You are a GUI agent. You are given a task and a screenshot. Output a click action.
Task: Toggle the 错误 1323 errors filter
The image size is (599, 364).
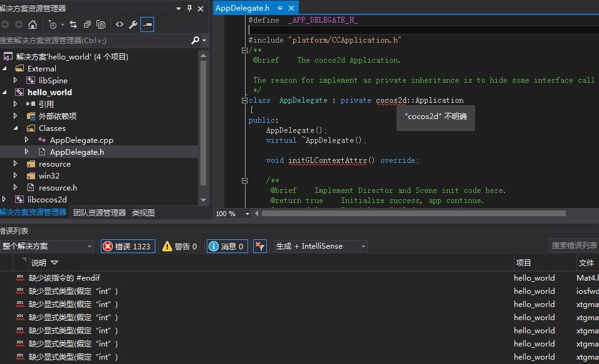[x=127, y=246]
